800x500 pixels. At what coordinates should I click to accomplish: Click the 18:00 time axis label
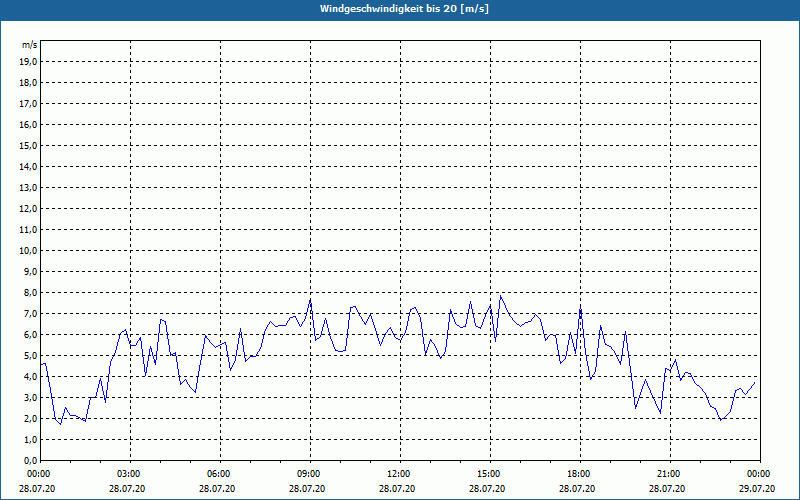(577, 474)
